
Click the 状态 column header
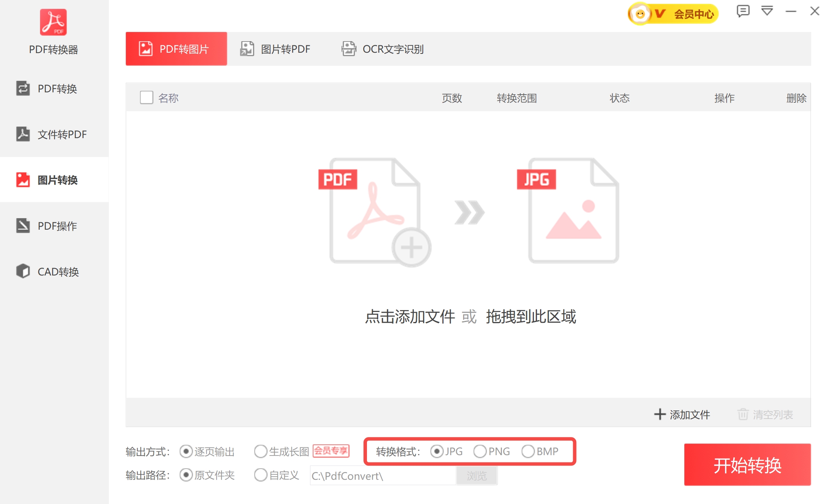620,98
